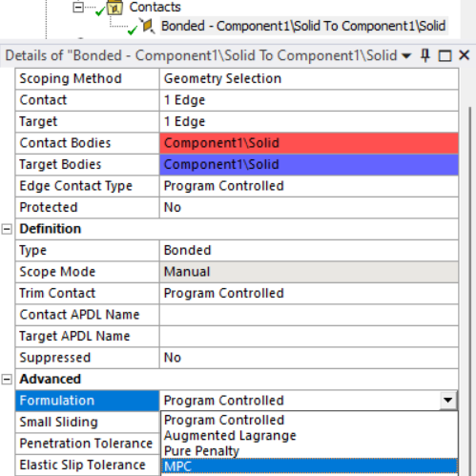The height and width of the screenshot is (476, 476).
Task: Click the blue Target Bodies field
Action: (x=309, y=165)
